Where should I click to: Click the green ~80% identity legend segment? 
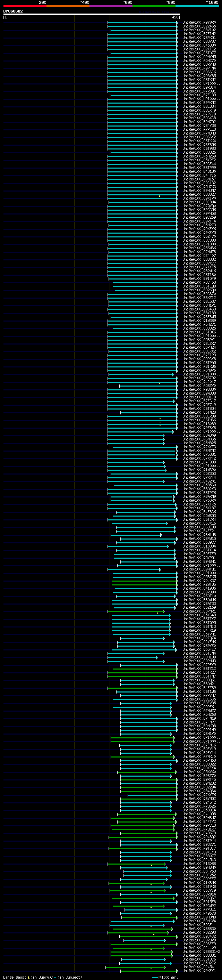(154, 6)
